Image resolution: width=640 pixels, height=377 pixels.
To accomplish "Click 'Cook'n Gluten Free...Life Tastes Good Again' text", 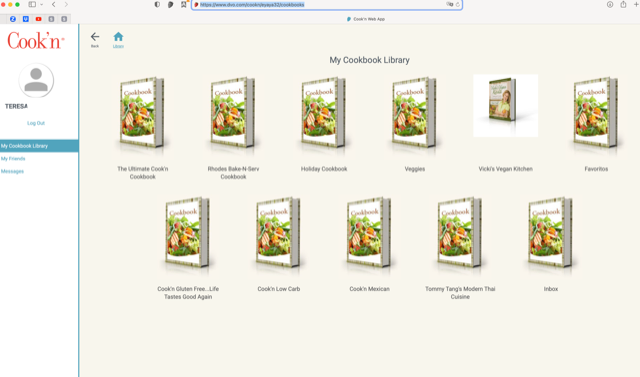I will point(188,293).
